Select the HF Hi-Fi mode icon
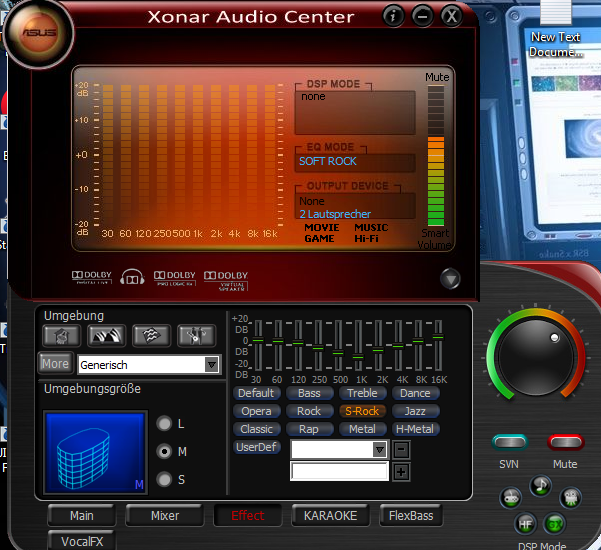Image resolution: width=601 pixels, height=550 pixels. point(525,524)
